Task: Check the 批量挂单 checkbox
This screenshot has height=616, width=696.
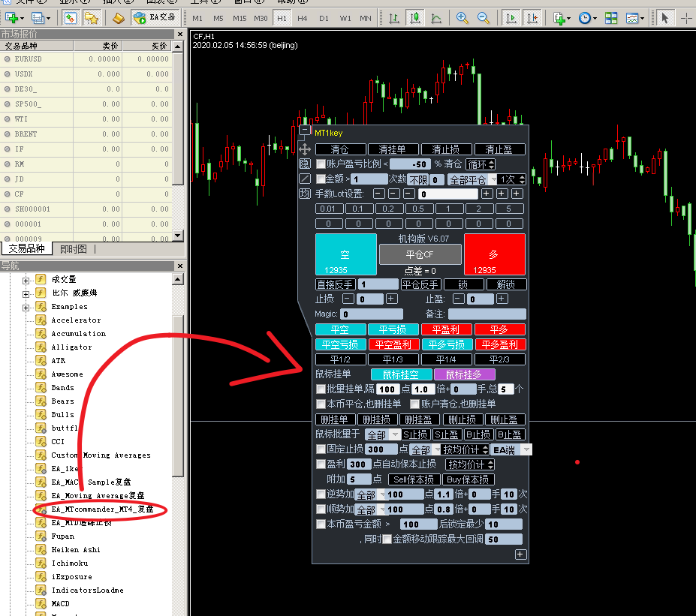Action: click(321, 389)
